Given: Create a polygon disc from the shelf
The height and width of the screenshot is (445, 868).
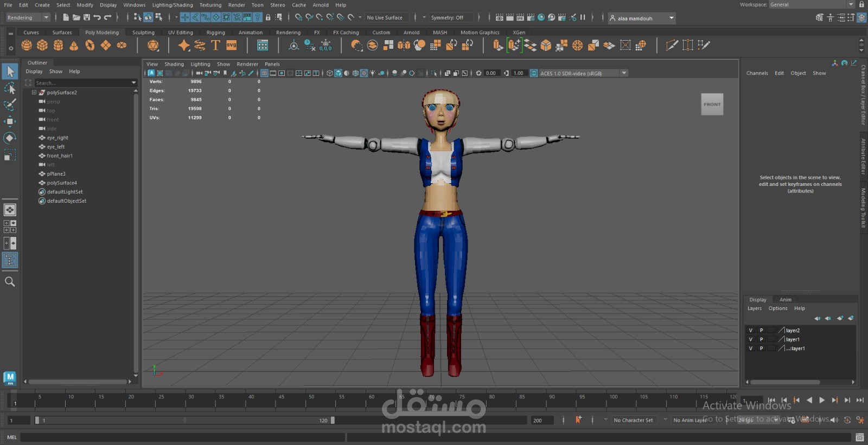Looking at the screenshot, I should [x=122, y=46].
